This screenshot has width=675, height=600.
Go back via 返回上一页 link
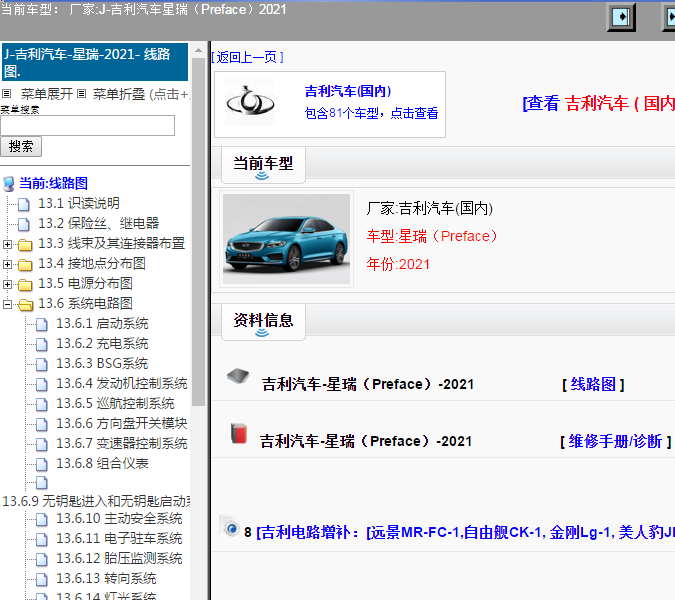pyautogui.click(x=248, y=57)
